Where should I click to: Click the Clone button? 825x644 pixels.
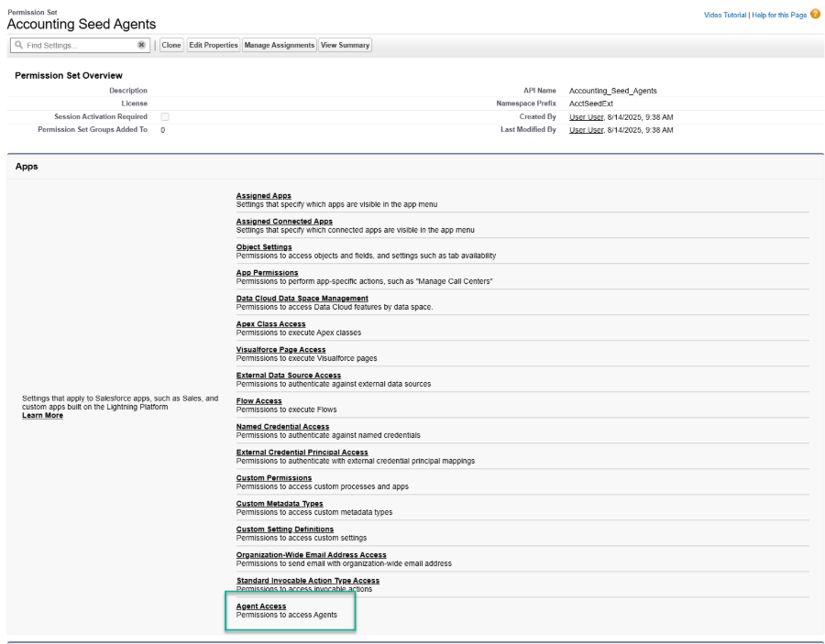click(171, 44)
